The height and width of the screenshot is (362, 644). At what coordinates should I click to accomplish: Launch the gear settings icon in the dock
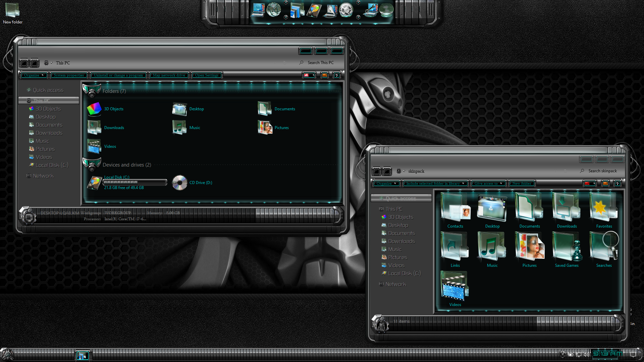346,10
